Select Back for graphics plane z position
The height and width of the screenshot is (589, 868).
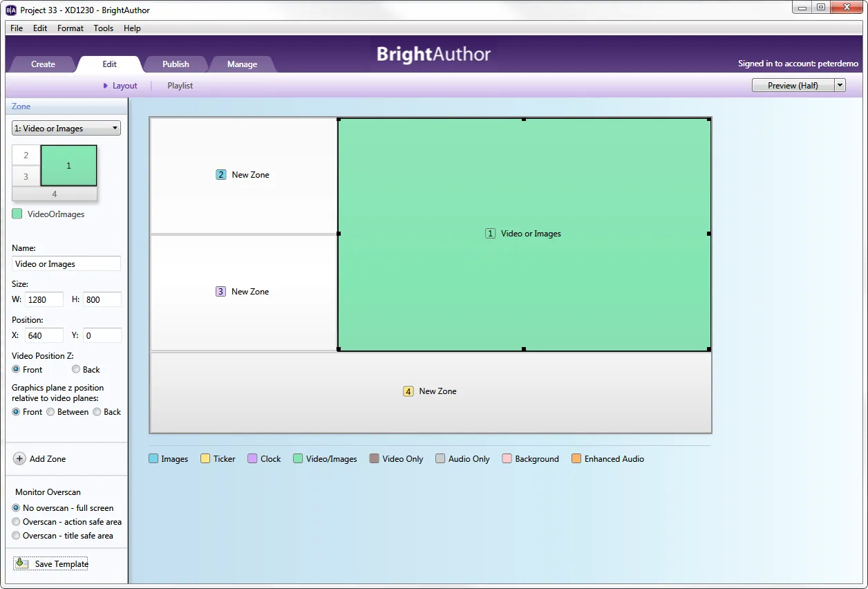click(97, 411)
